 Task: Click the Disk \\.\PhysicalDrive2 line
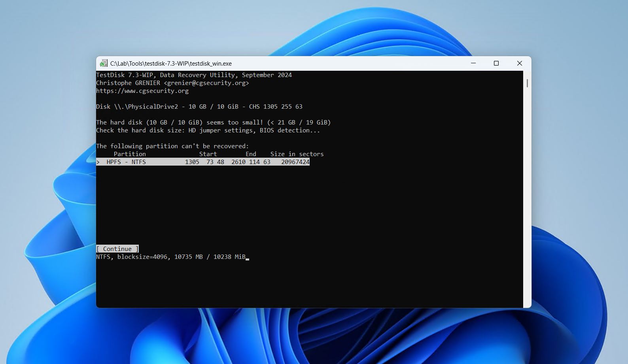[x=199, y=106]
